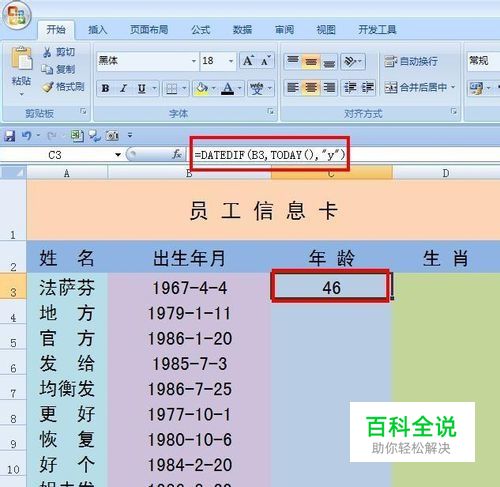The width and height of the screenshot is (500, 487).
Task: Click merge and center 合并后居中 button
Action: (415, 88)
